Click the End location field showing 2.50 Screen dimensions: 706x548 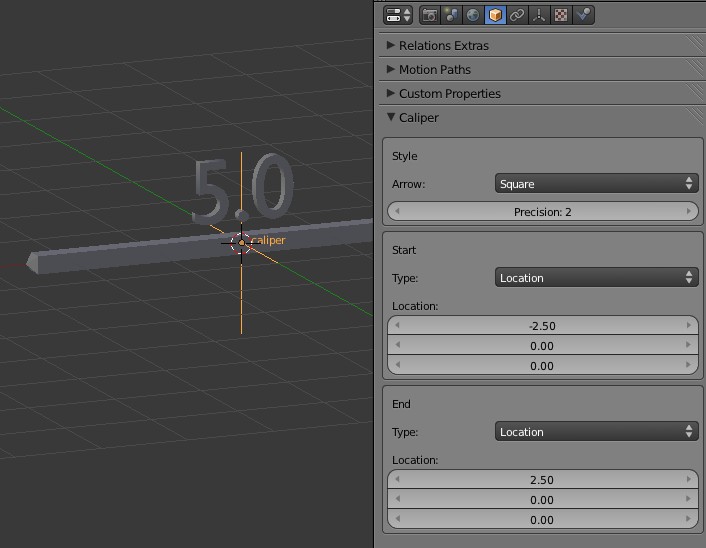tap(541, 480)
